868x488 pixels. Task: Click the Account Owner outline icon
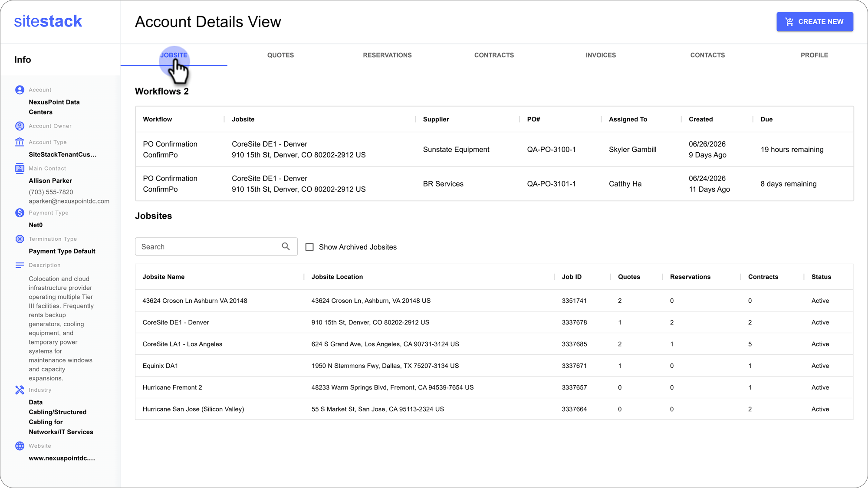pos(20,126)
